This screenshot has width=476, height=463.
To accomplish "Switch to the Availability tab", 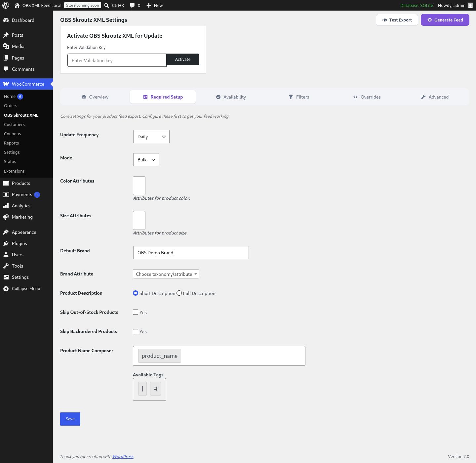I will click(231, 97).
